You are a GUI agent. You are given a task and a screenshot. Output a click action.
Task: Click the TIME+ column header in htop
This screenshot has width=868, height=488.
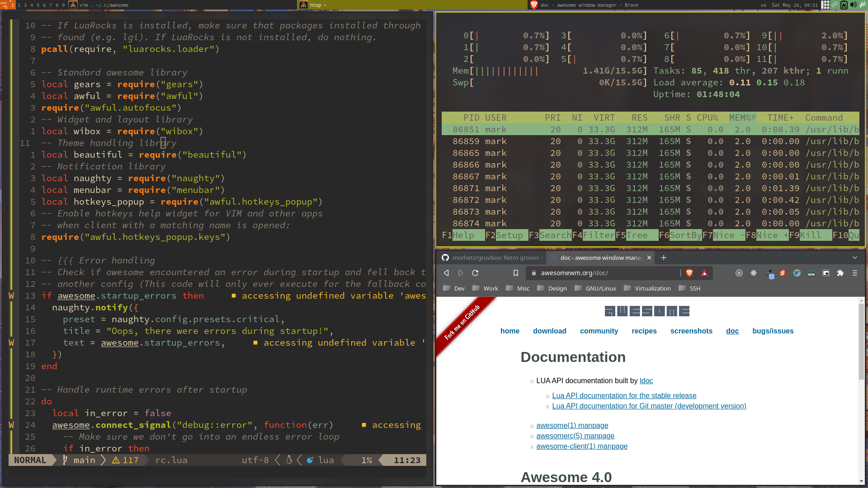point(780,117)
